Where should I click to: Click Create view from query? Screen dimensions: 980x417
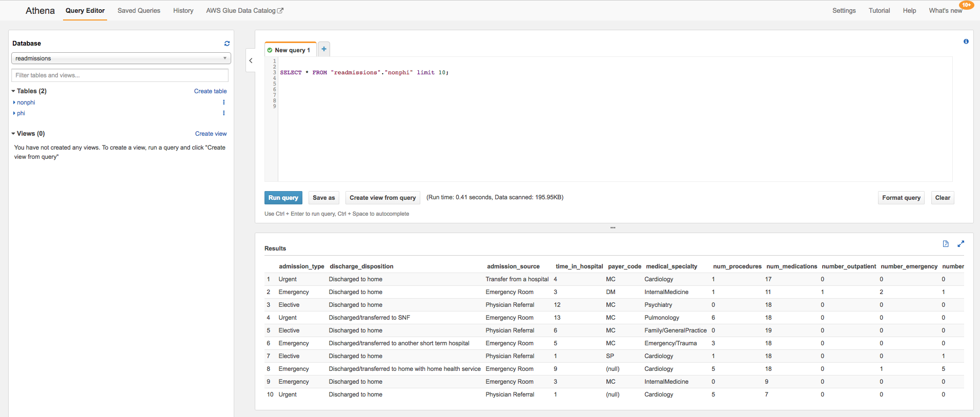[382, 198]
